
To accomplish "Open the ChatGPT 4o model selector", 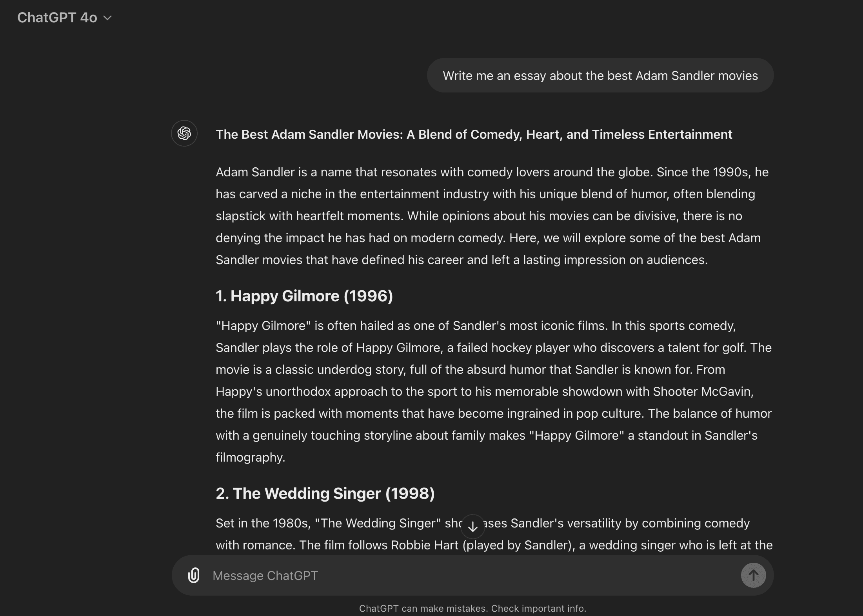I will tap(57, 18).
